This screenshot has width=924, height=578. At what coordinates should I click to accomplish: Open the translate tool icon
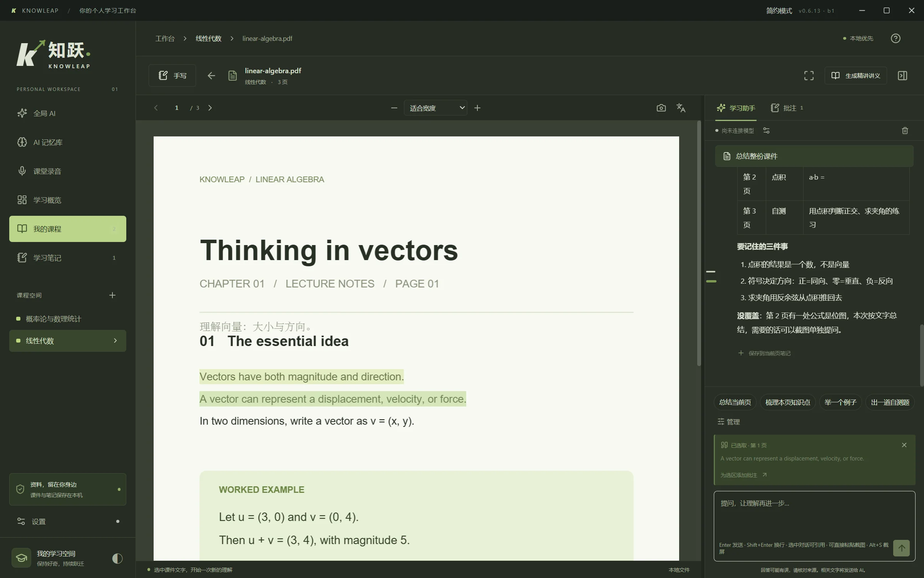tap(681, 108)
